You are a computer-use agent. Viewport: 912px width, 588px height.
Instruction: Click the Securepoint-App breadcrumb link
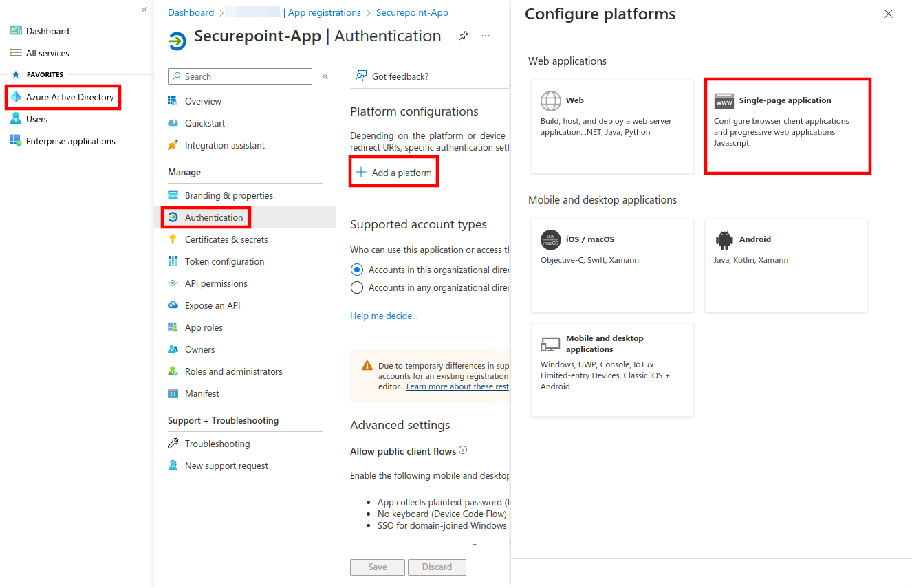point(412,12)
